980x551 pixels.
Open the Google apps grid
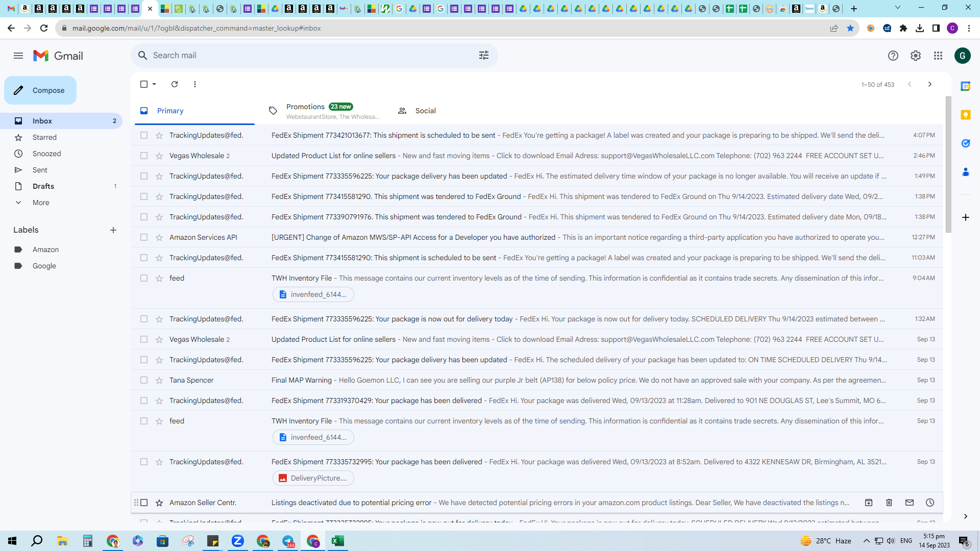(x=938, y=56)
